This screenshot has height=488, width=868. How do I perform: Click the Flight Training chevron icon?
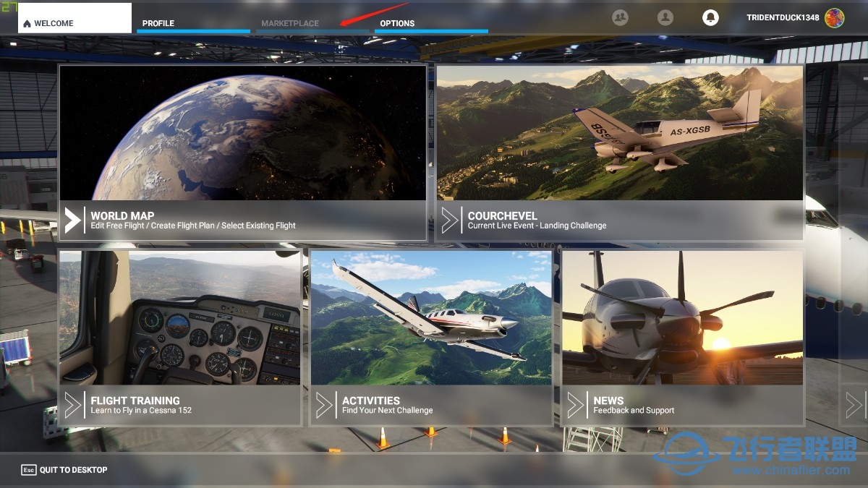73,405
